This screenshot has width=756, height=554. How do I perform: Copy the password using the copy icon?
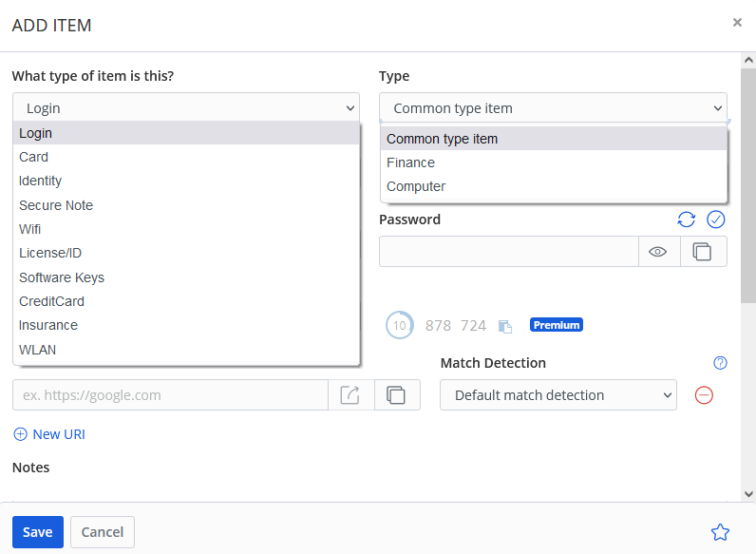coord(703,252)
